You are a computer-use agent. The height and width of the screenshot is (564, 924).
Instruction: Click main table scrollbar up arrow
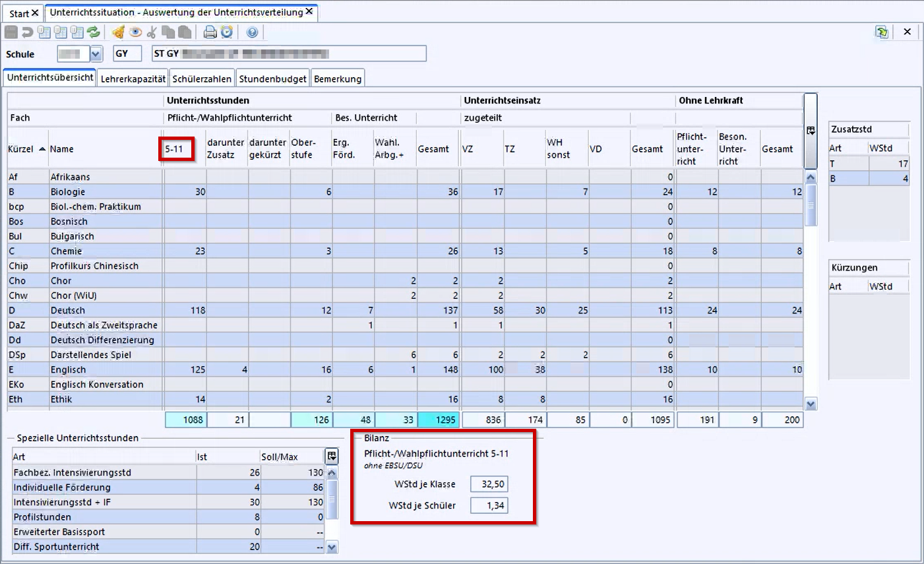click(811, 177)
